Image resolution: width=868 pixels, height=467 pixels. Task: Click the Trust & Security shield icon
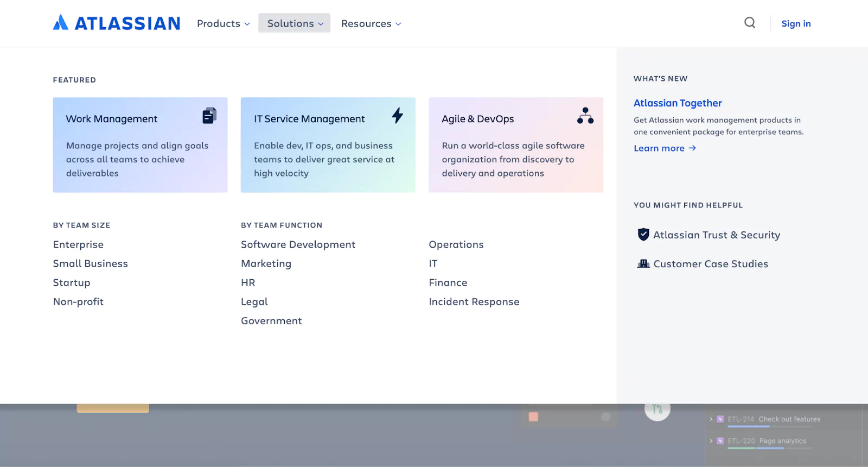click(x=643, y=235)
